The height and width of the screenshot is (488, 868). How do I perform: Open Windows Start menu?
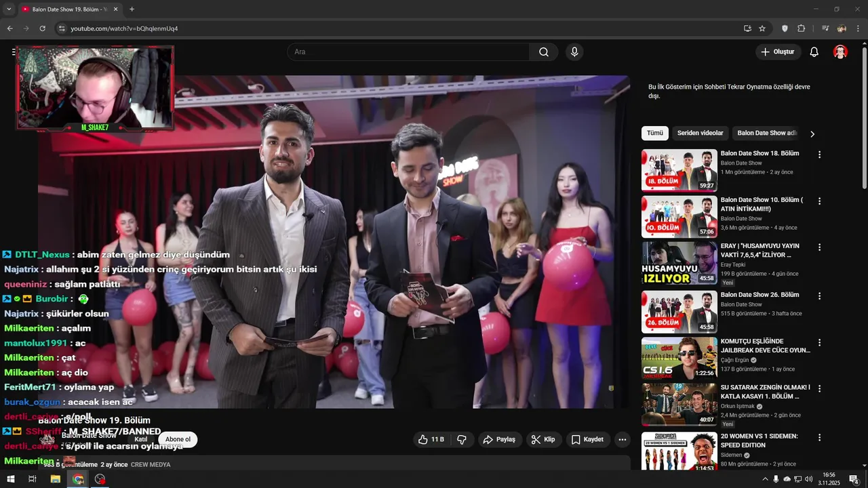(x=10, y=479)
